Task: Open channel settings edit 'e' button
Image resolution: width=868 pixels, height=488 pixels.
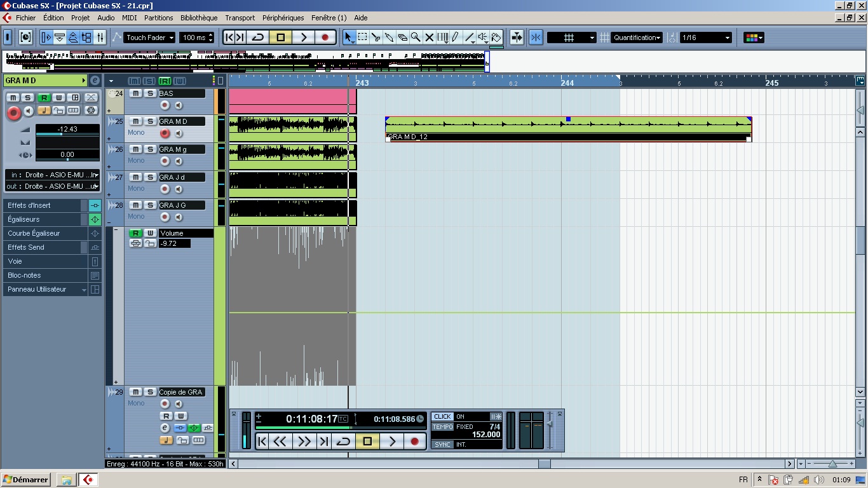Action: click(x=95, y=81)
